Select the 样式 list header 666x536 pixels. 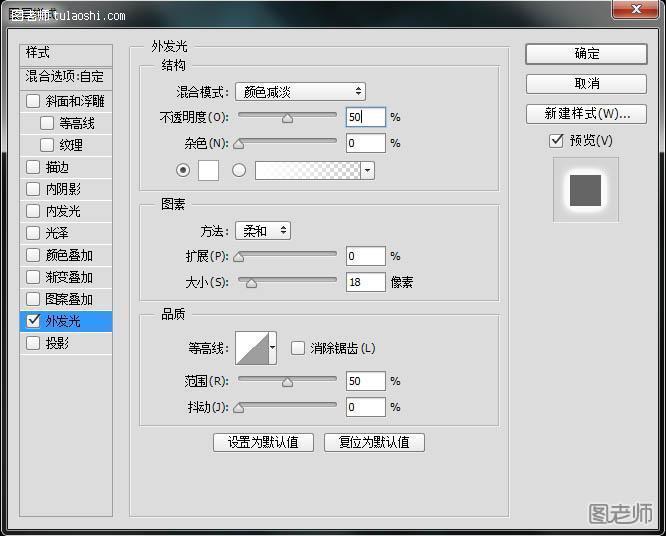(66, 55)
